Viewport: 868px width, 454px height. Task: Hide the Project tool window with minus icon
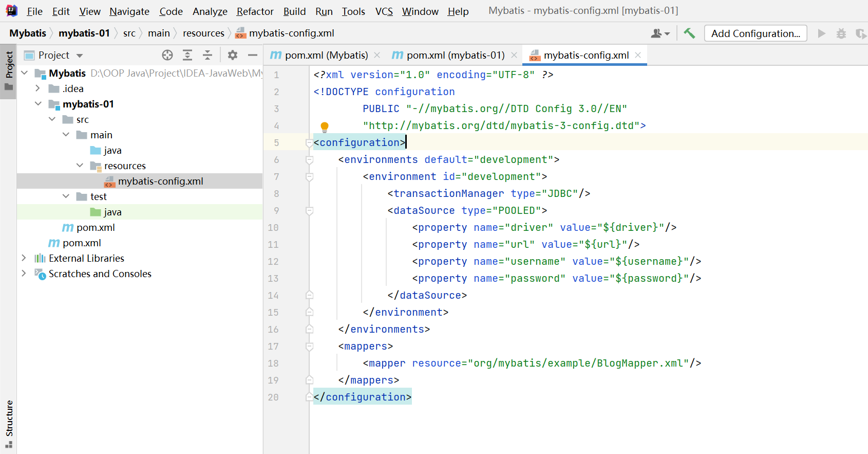tap(253, 55)
